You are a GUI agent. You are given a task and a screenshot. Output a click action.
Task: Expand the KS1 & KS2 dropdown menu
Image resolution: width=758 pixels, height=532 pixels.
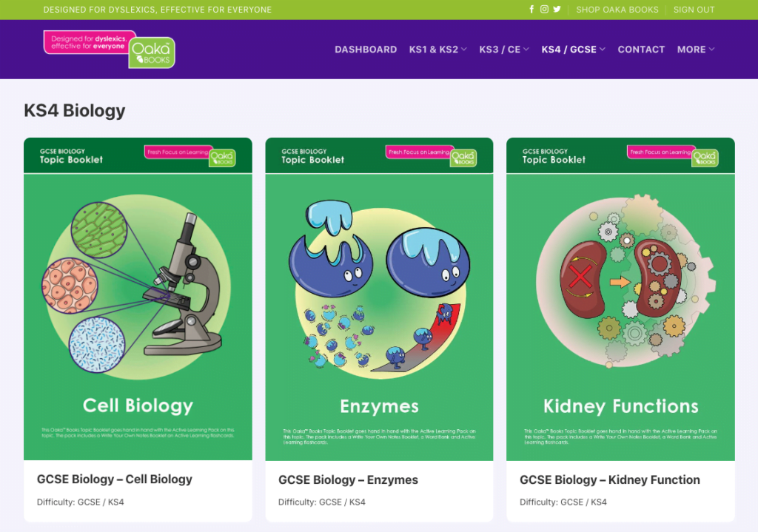tap(437, 50)
